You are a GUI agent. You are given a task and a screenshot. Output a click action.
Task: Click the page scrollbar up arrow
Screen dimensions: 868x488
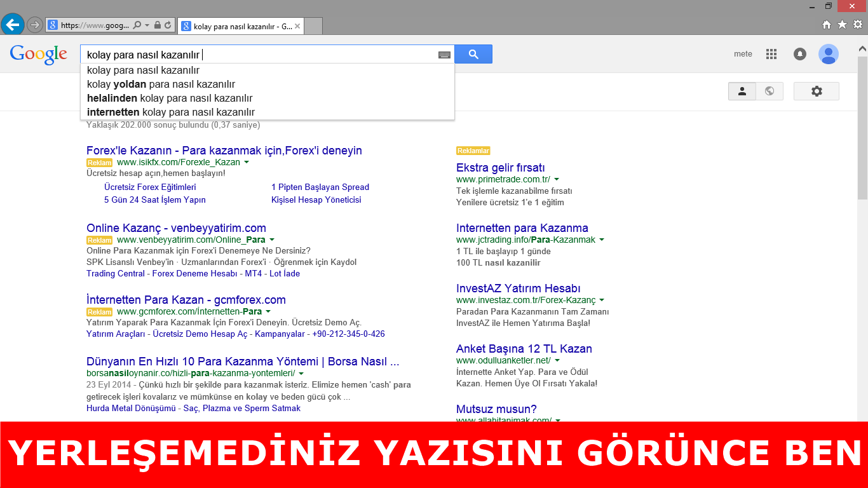click(863, 48)
